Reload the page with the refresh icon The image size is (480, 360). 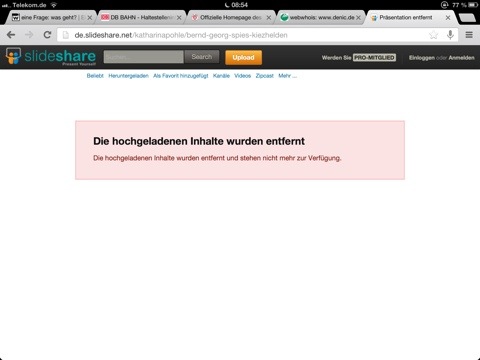(x=47, y=35)
